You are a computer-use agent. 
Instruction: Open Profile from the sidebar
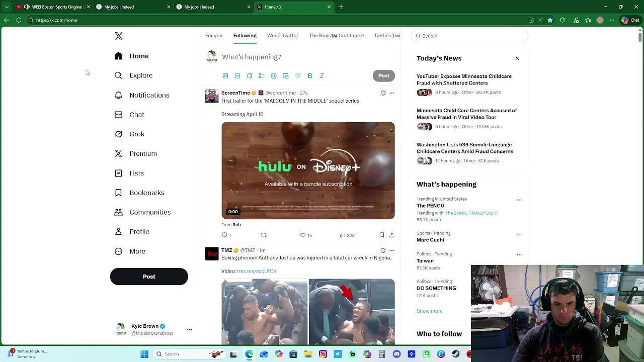click(132, 232)
